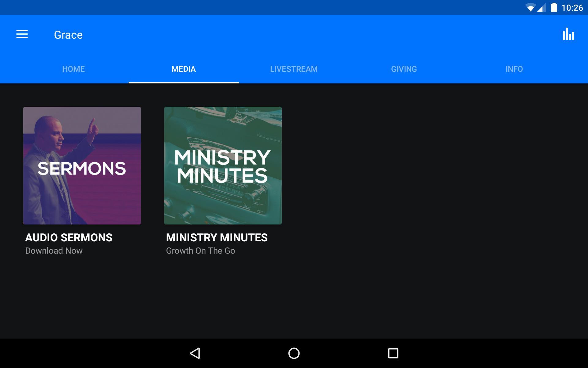This screenshot has width=588, height=368.
Task: Check the Wi-Fi status icon
Action: point(530,8)
